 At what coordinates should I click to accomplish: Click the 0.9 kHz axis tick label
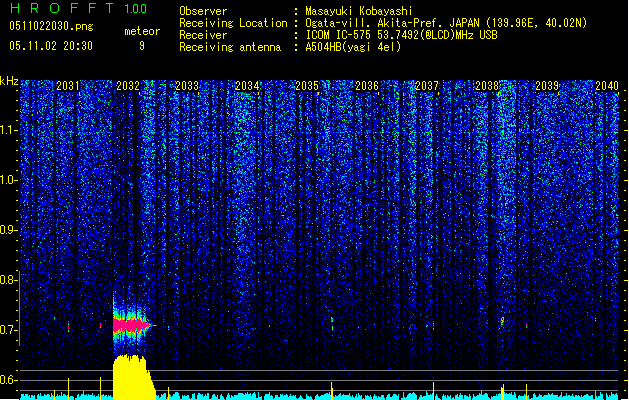click(x=8, y=230)
